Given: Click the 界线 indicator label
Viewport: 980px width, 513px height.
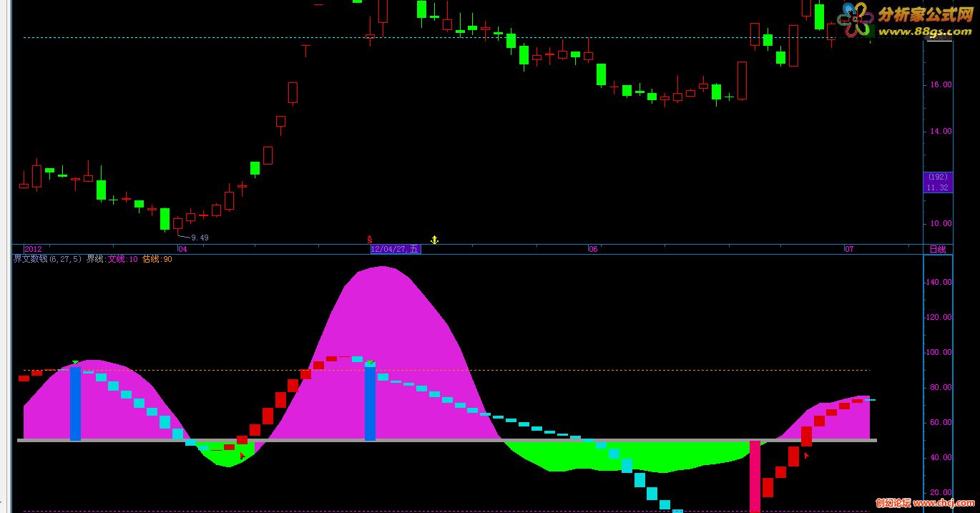Looking at the screenshot, I should 96,259.
